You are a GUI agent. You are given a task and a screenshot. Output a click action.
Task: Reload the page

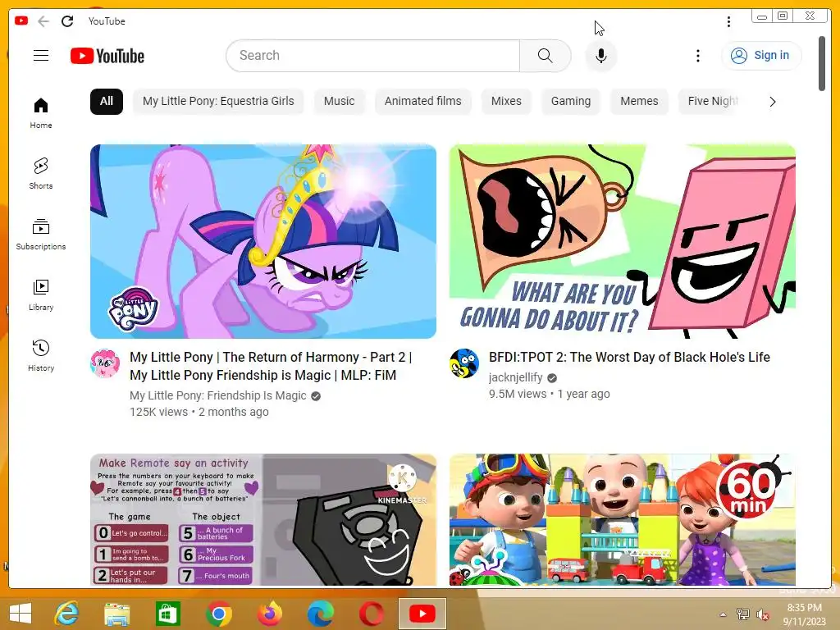67,21
